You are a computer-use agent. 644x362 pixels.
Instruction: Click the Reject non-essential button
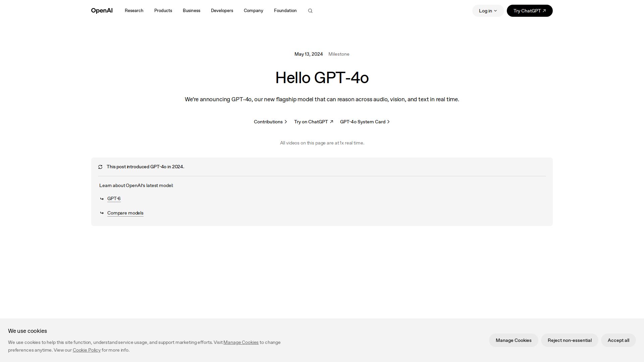click(x=570, y=340)
